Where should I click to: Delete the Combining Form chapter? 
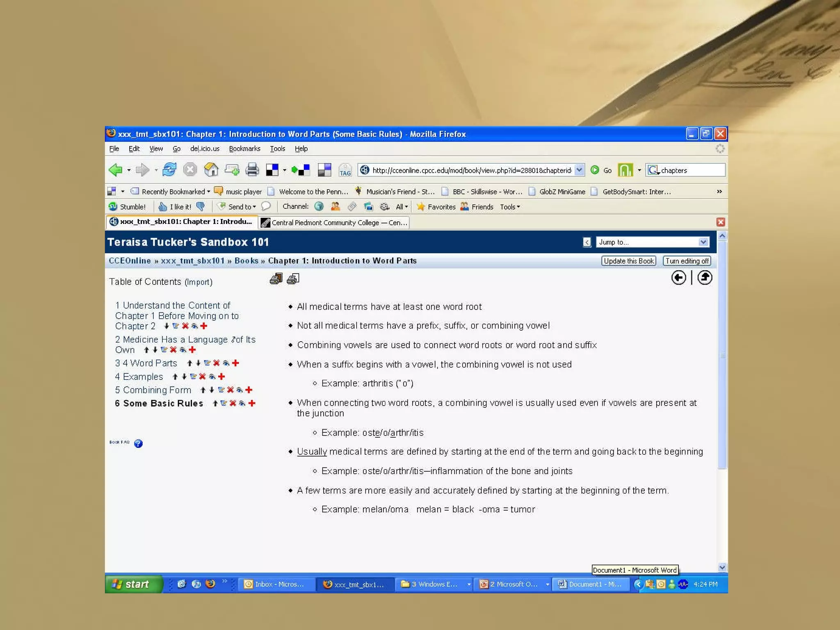[x=231, y=390]
